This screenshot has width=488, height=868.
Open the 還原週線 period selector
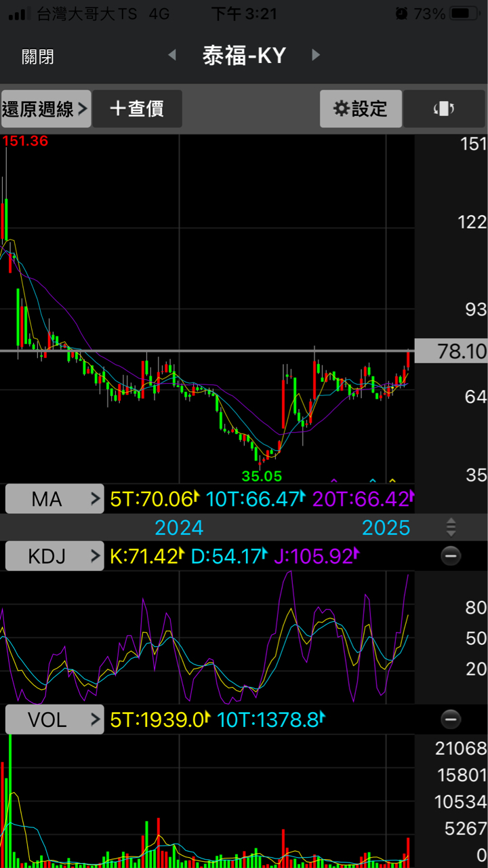pyautogui.click(x=46, y=108)
